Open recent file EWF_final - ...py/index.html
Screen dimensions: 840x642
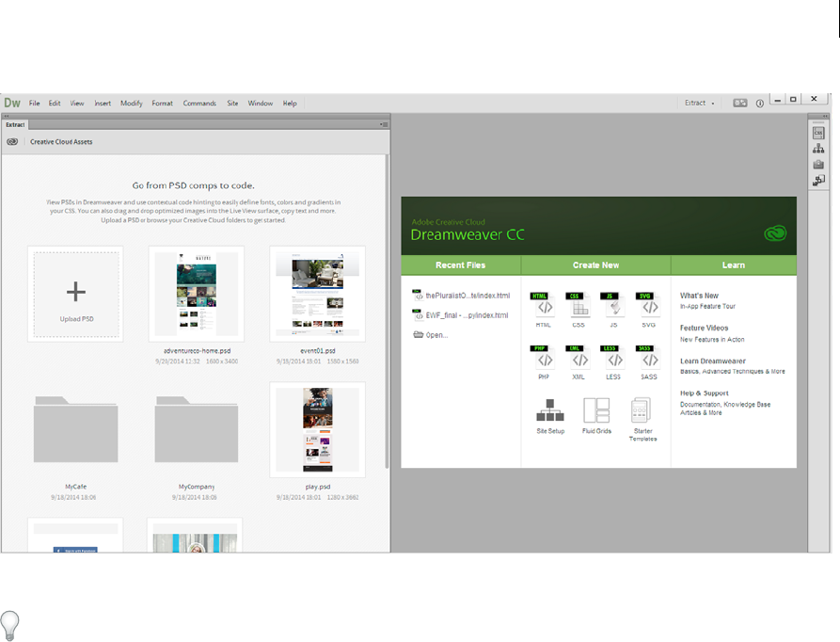[461, 315]
